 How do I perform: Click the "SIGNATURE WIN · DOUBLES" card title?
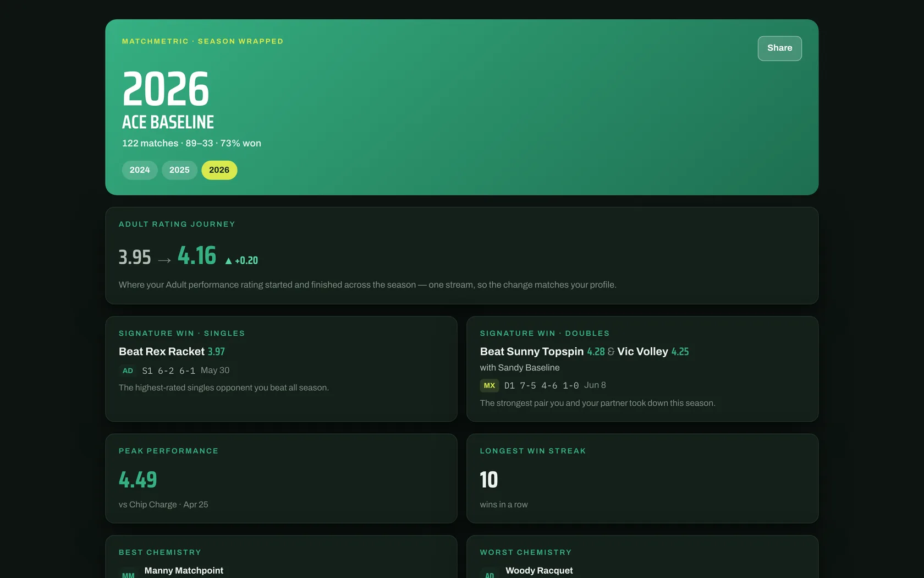tap(544, 334)
